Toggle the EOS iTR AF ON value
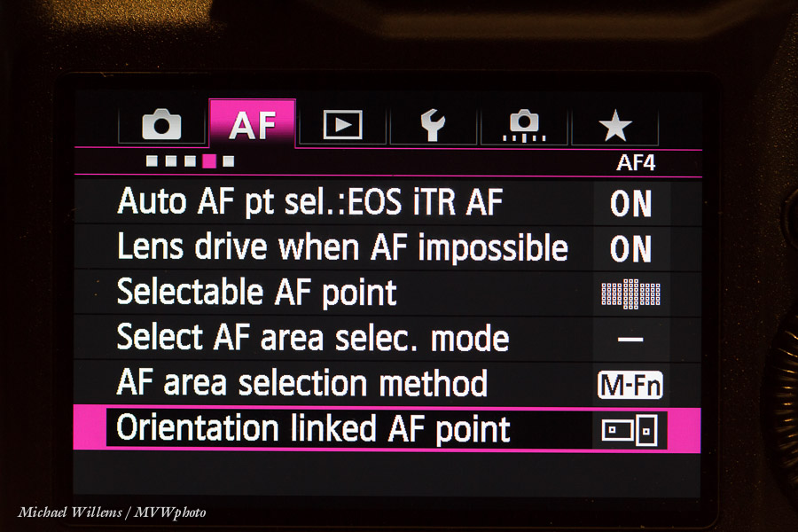The width and height of the screenshot is (798, 532). click(x=630, y=204)
